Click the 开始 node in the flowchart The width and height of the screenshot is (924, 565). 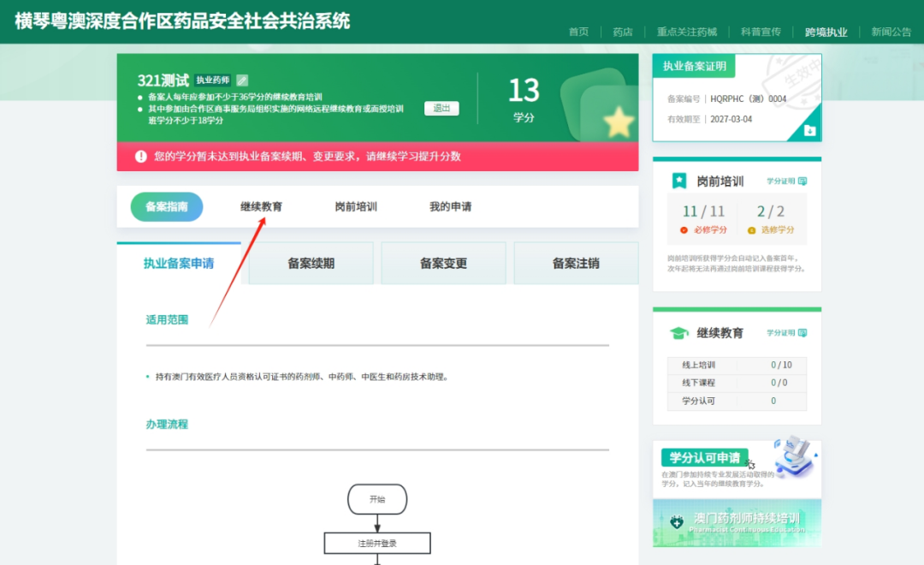click(x=376, y=499)
